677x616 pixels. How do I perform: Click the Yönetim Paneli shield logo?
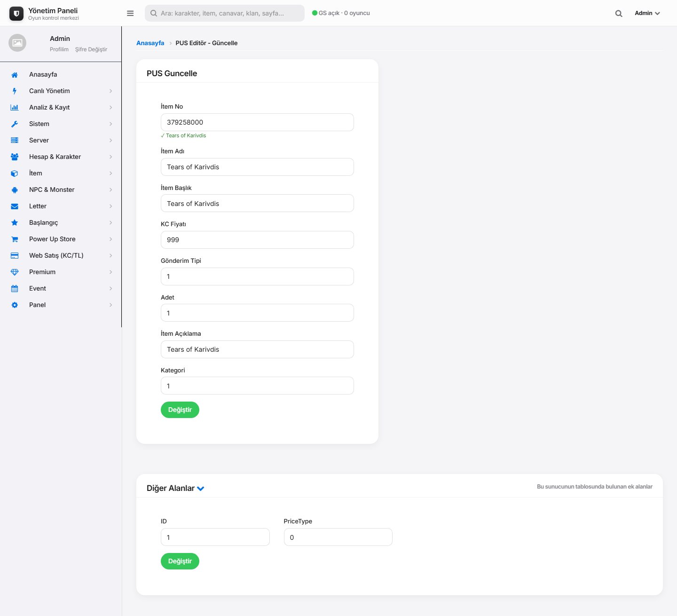click(16, 14)
